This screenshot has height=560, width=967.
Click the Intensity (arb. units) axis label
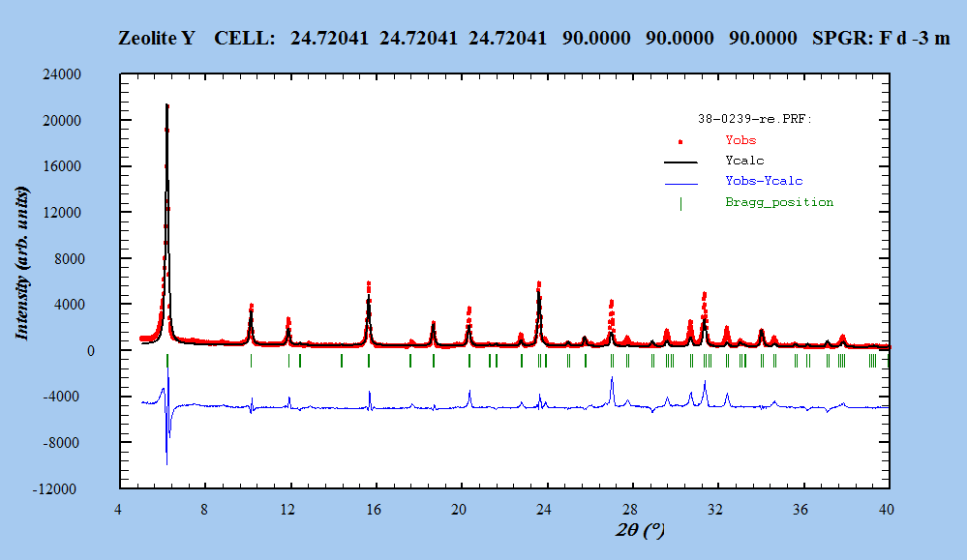point(22,263)
